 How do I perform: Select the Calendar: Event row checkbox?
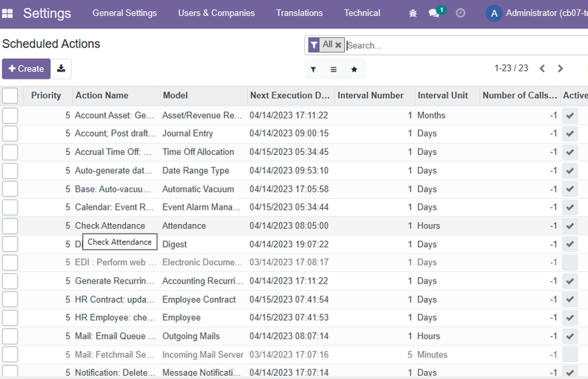10,207
